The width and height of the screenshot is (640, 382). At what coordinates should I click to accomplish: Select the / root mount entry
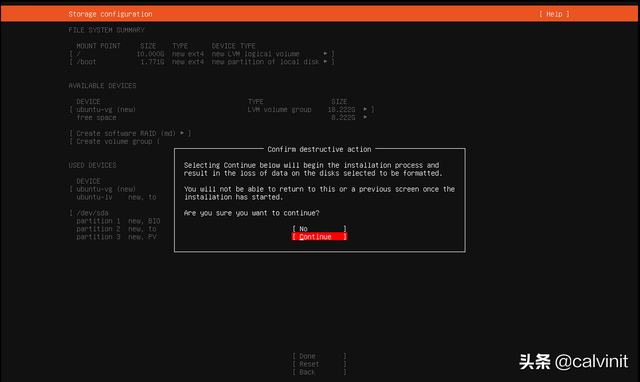pyautogui.click(x=202, y=54)
